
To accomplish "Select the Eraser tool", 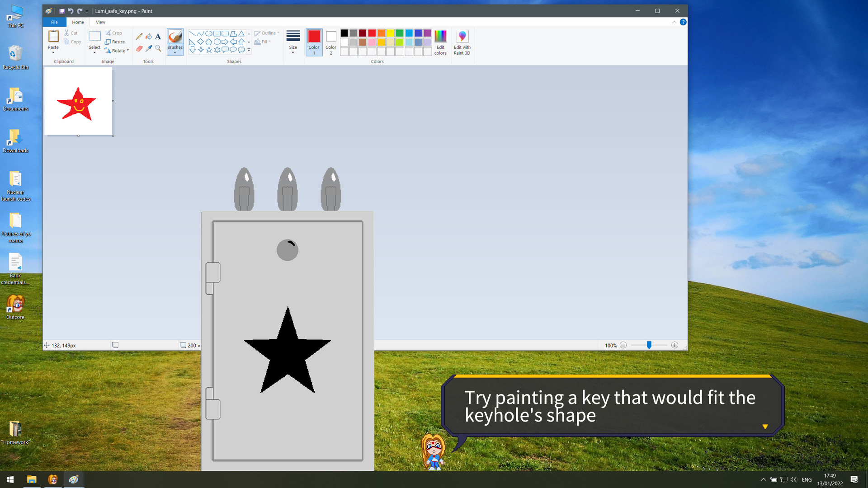I will 139,48.
